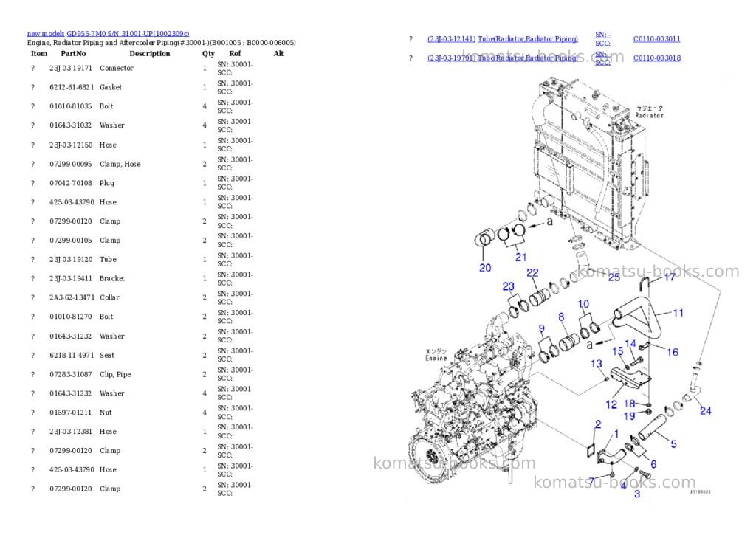Click part 07283-31087 Clip, Pipe
This screenshot has height=535, width=756.
pyautogui.click(x=70, y=375)
